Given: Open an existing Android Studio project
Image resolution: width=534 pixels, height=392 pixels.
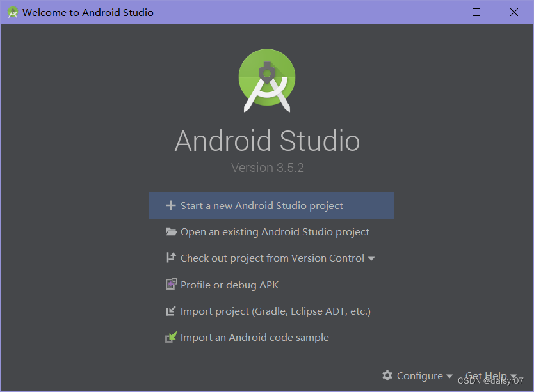Looking at the screenshot, I should (x=271, y=231).
